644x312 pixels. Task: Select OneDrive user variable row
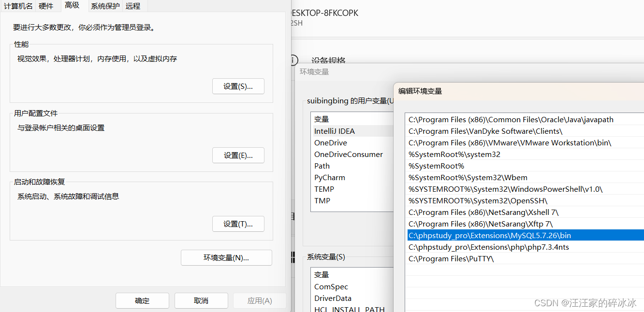click(352, 142)
